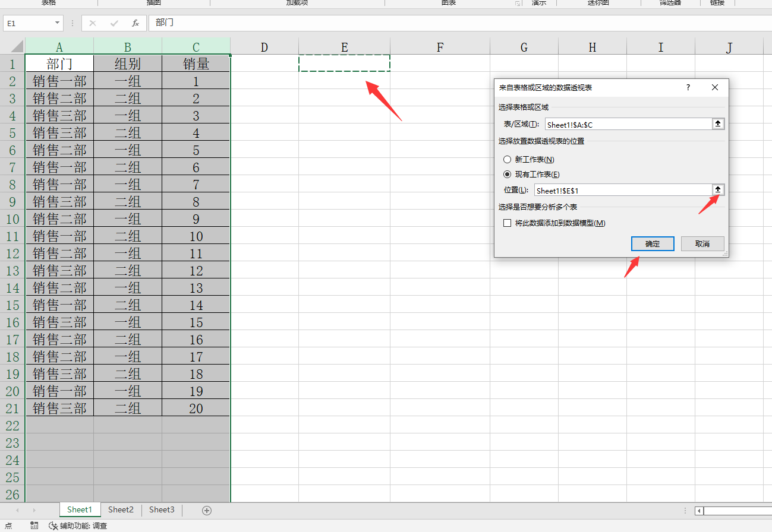Viewport: 772px width, 532px height.
Task: Click the sales value 16 cell
Action: 196,339
